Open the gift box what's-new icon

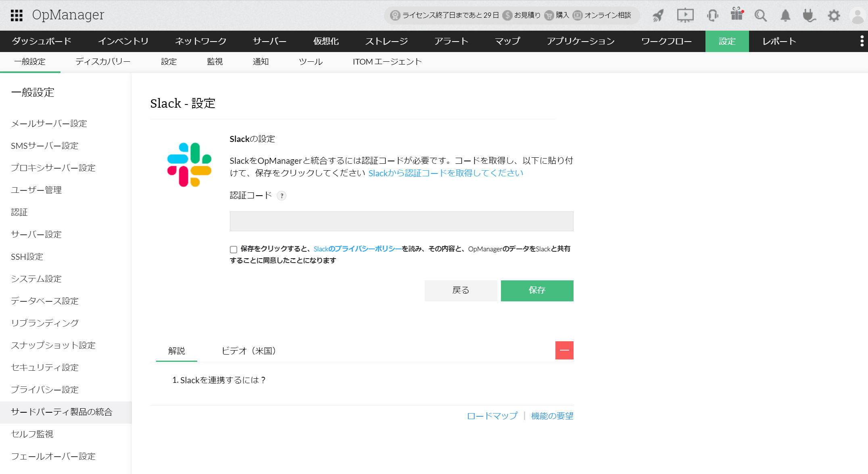pos(737,15)
